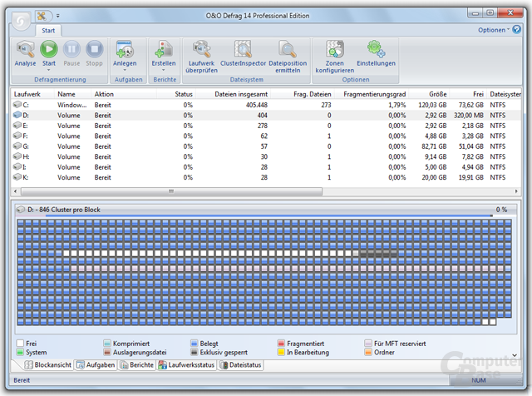Click the Fragmentiert legend swatch

click(x=281, y=344)
